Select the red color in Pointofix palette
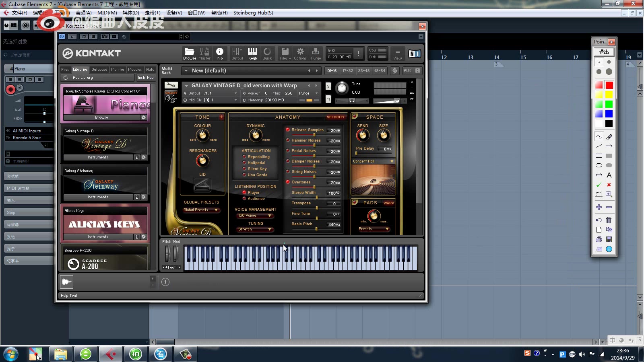The width and height of the screenshot is (644, 362). [609, 85]
